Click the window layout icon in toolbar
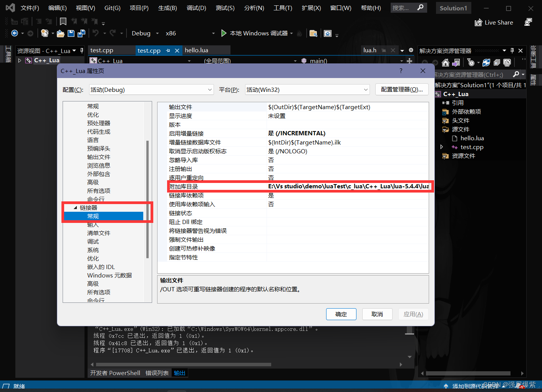This screenshot has width=542, height=392. click(x=328, y=33)
